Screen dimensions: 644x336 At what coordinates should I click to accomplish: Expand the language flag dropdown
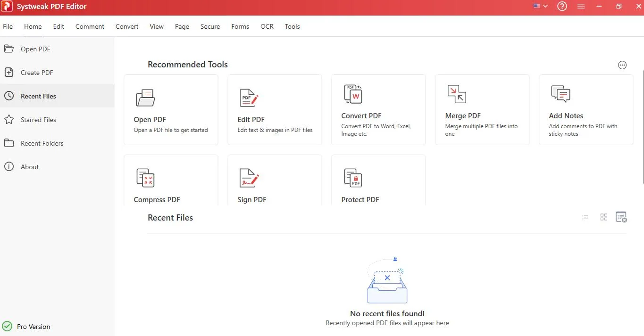[540, 7]
